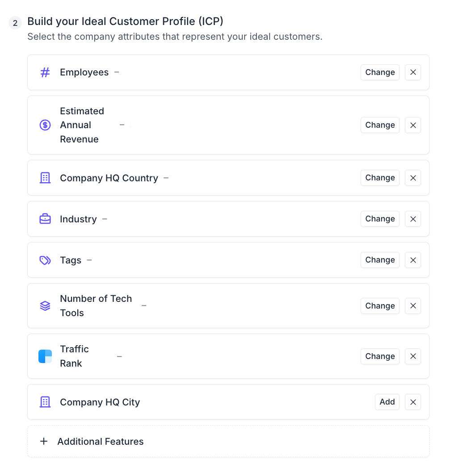The width and height of the screenshot is (463, 476).
Task: Change the Company HQ Country selection
Action: tap(380, 178)
